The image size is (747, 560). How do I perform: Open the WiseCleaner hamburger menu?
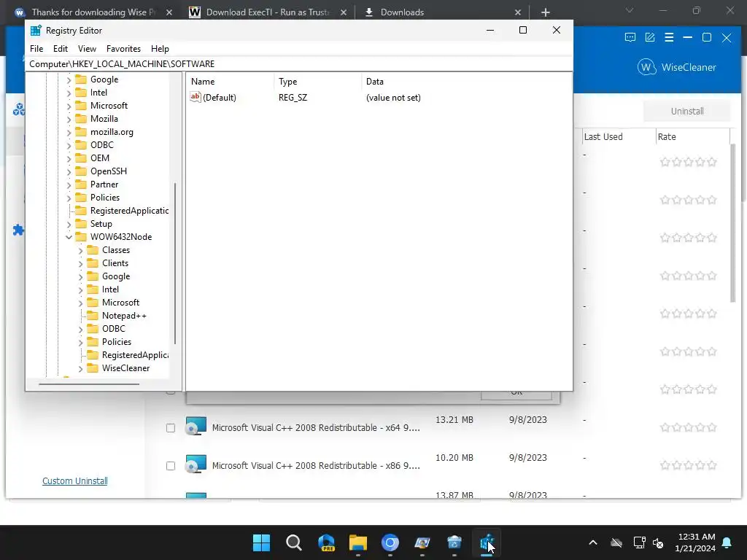tap(669, 38)
